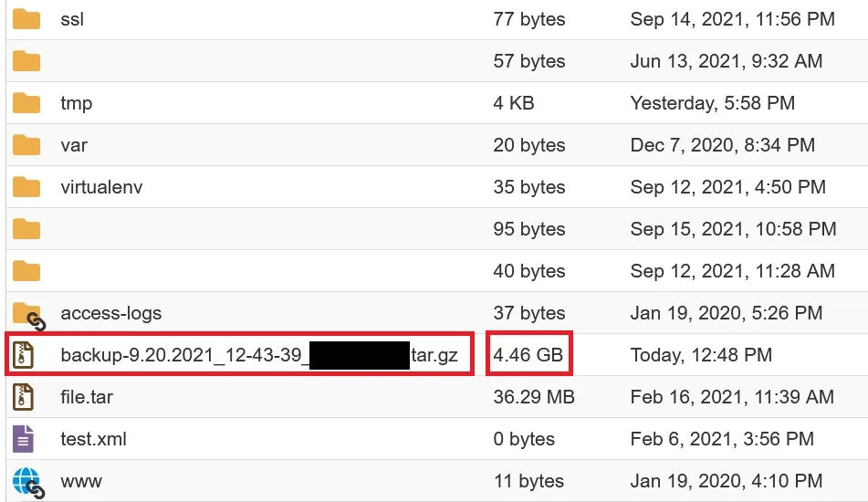Click the 4.46 GB size cell
This screenshot has height=502, width=868.
pos(528,355)
